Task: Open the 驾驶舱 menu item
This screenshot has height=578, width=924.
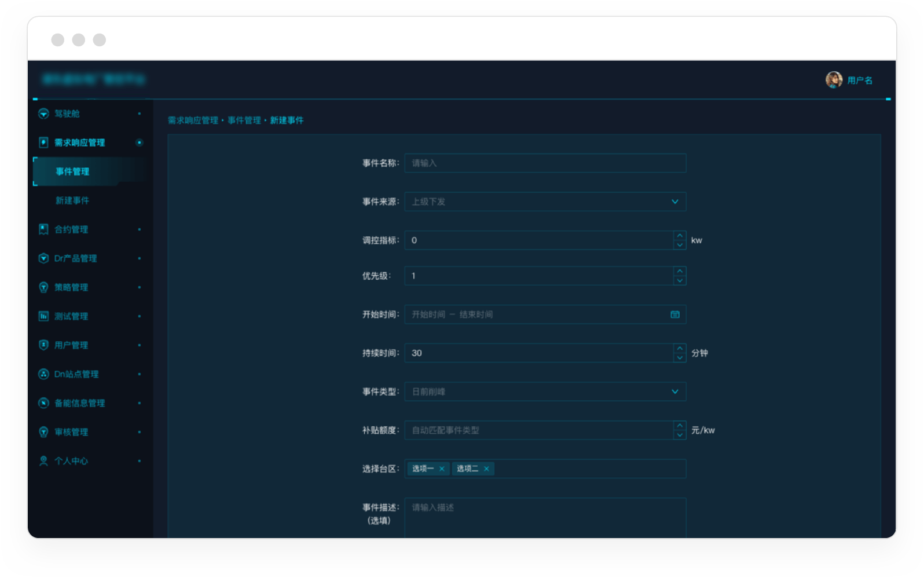Action: coord(90,114)
